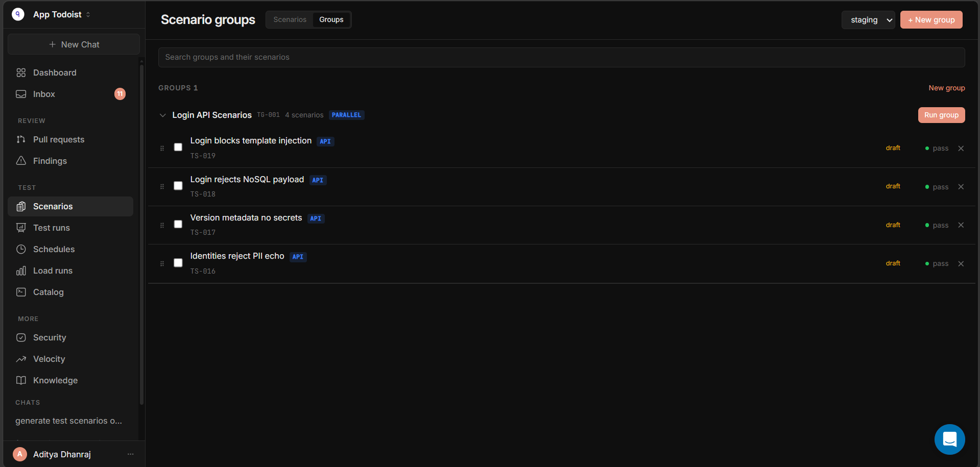The image size is (980, 467).
Task: Switch to the Groups tab
Action: 331,19
